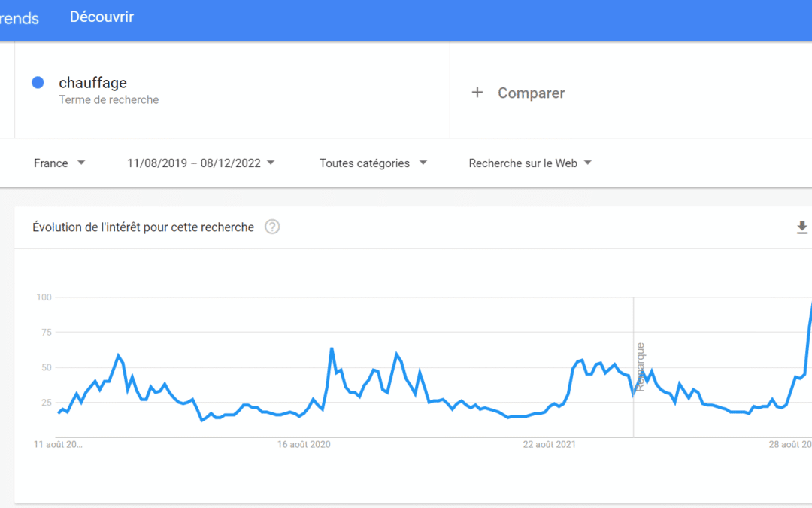The width and height of the screenshot is (812, 508).
Task: Click the Terme de recherche subtitle
Action: 109,99
